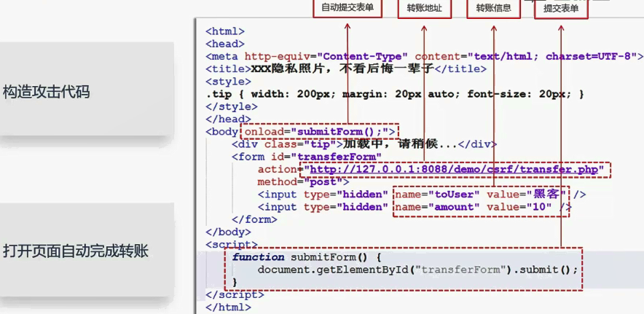Click the method="post" attribute line
The height and width of the screenshot is (314, 644).
303,181
